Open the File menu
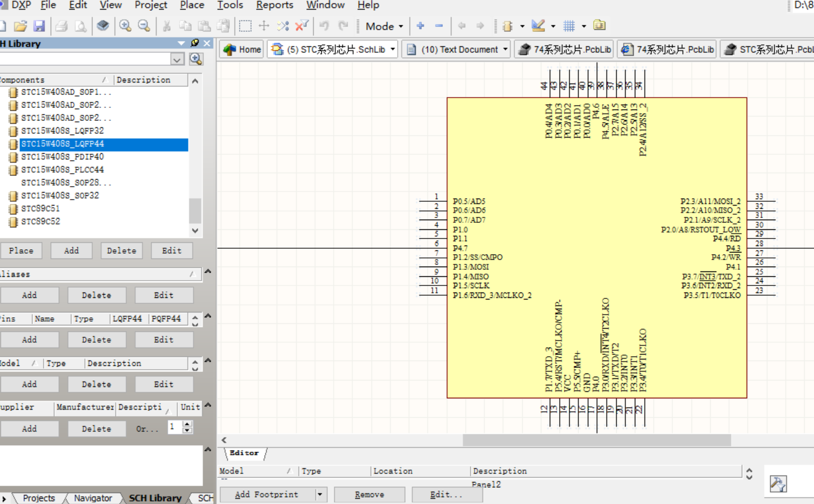Viewport: 814px width, 504px height. coord(48,5)
